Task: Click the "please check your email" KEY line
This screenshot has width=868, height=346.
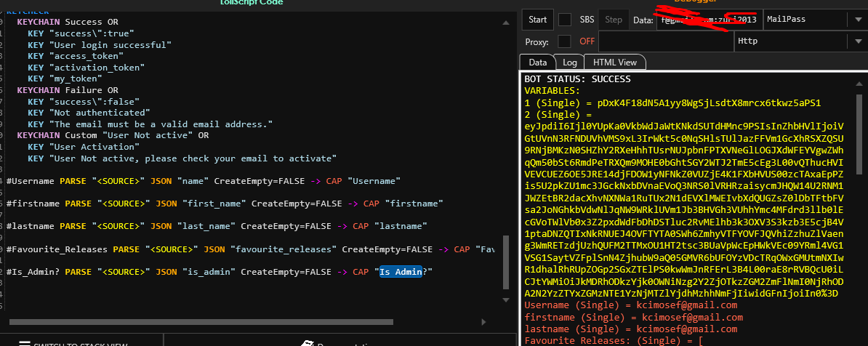Action: 182,158
